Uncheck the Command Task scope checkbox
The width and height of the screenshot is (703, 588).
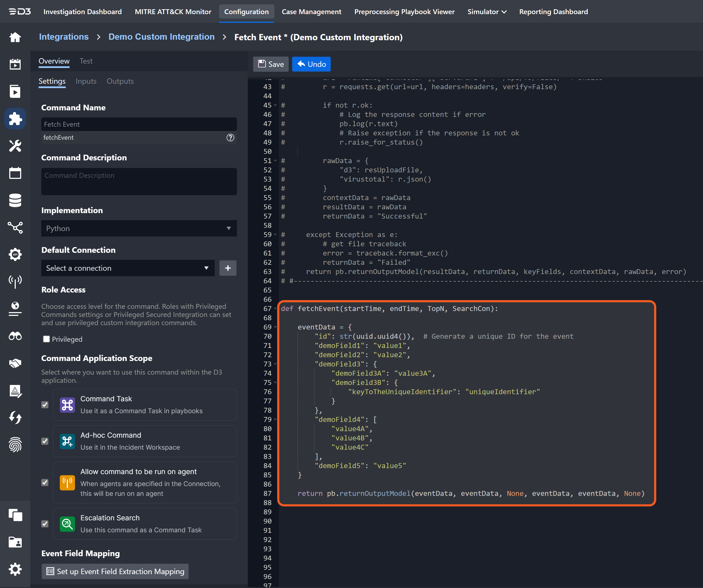(45, 405)
